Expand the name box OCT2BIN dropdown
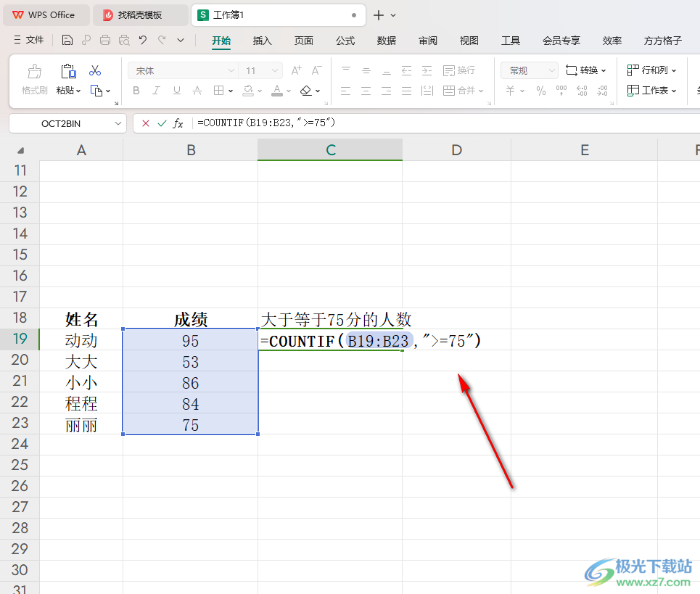The height and width of the screenshot is (594, 700). click(118, 123)
